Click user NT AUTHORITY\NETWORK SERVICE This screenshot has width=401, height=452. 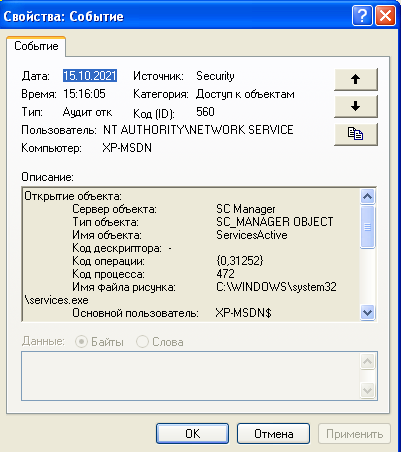tap(198, 130)
